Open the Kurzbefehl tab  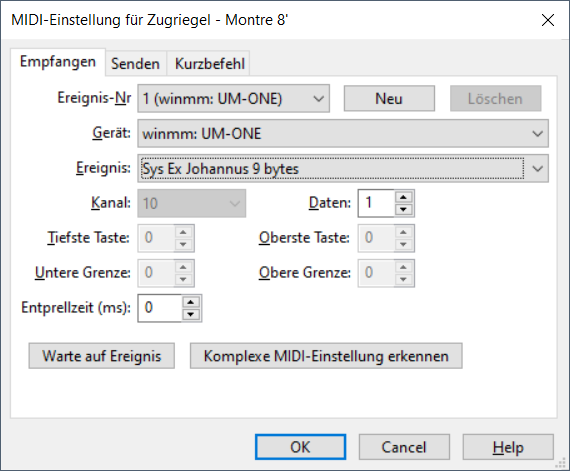(x=210, y=64)
